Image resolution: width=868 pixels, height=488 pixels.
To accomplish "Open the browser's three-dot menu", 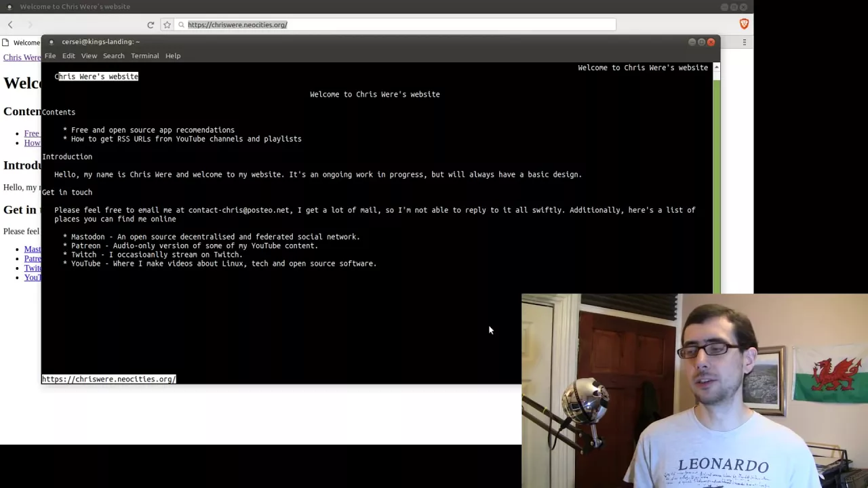I will point(744,43).
